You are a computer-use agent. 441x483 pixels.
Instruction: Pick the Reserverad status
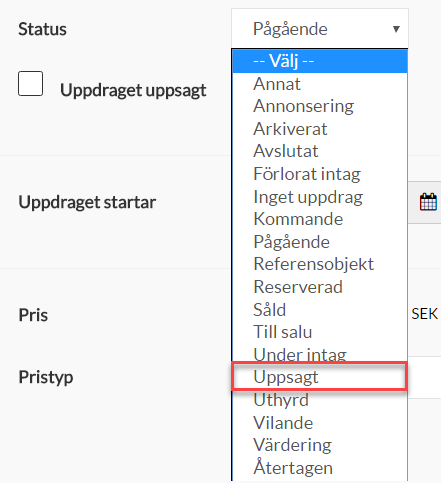click(x=320, y=287)
